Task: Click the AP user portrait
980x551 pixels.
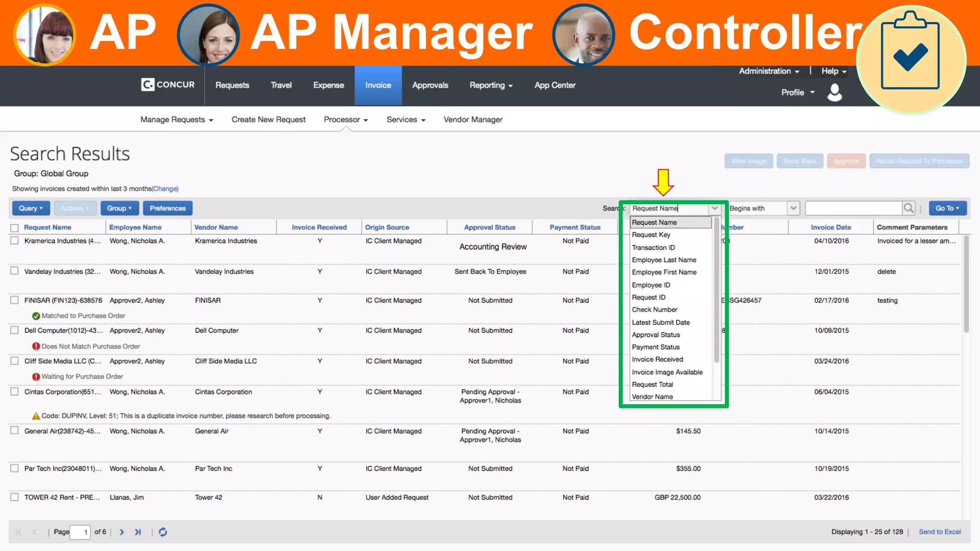Action: [45, 34]
